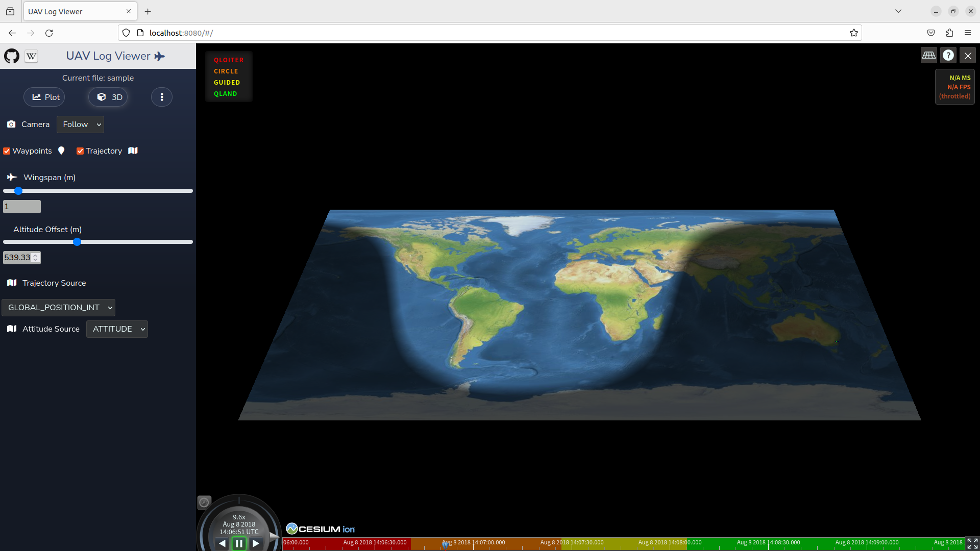Pause the animation playback

pyautogui.click(x=239, y=543)
